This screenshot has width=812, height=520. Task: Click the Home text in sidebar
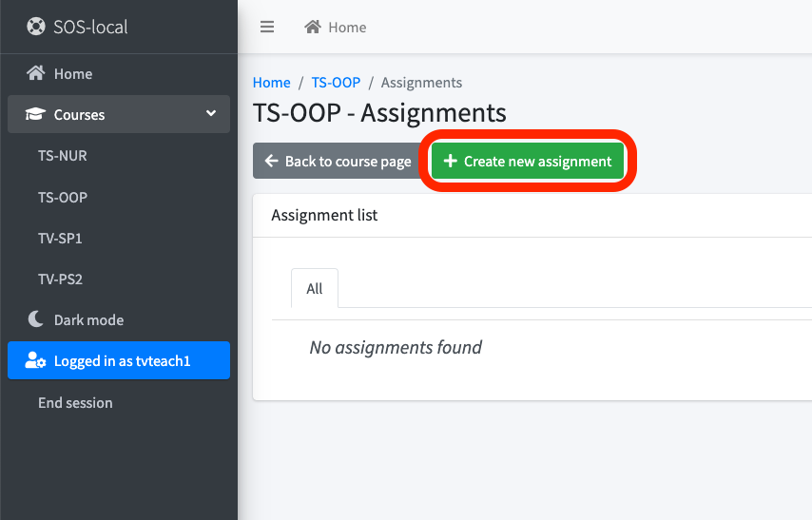point(73,74)
